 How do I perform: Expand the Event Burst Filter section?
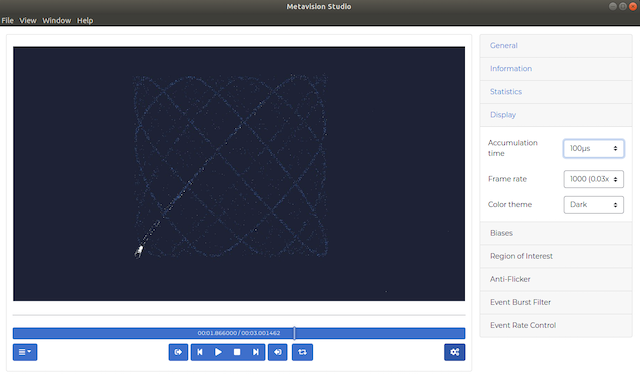556,302
